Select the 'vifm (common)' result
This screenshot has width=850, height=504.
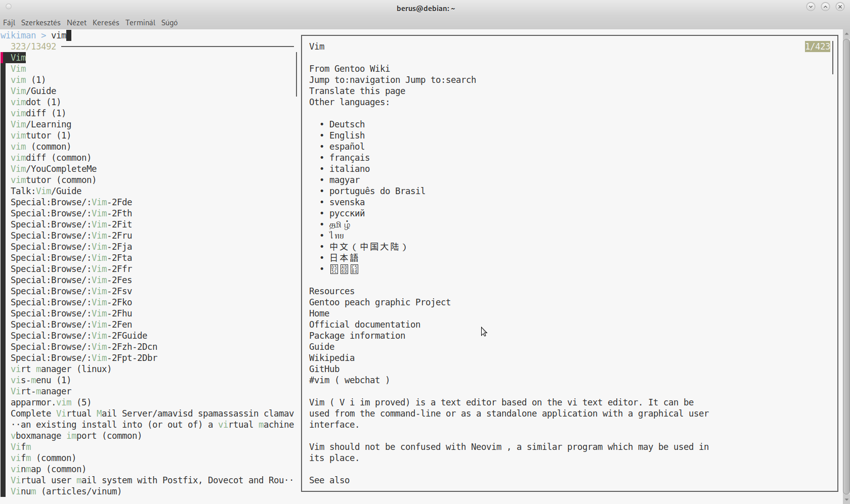(x=44, y=458)
